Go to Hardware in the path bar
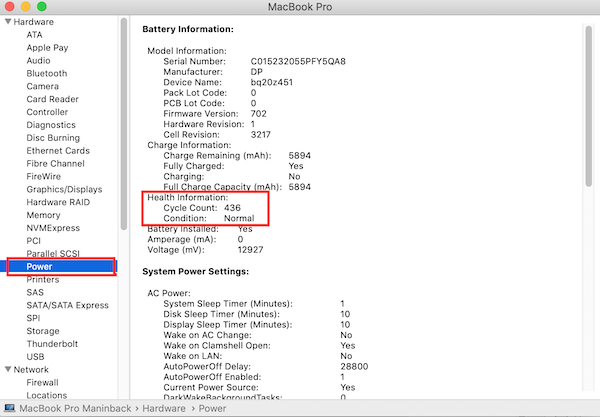 [x=164, y=409]
